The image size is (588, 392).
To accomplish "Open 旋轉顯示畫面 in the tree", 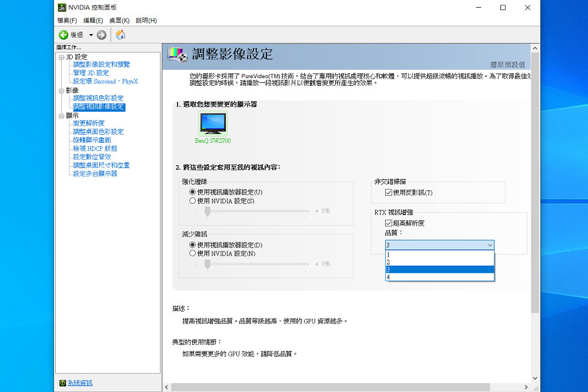I will point(92,140).
